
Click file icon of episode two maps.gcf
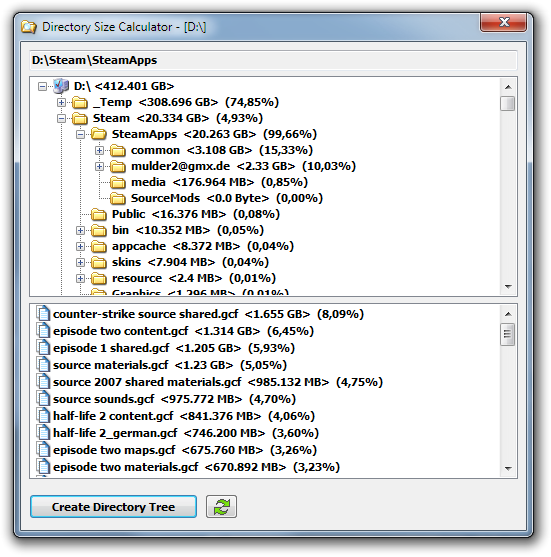coord(43,450)
